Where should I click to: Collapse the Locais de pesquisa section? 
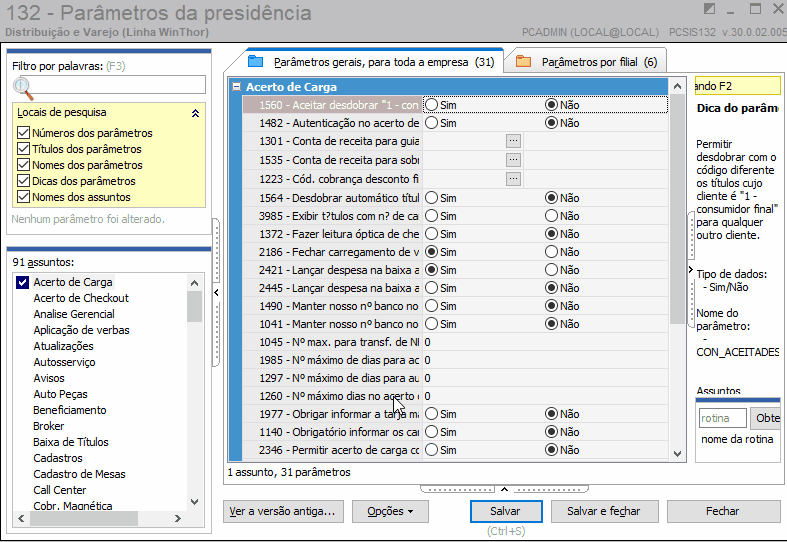point(195,113)
